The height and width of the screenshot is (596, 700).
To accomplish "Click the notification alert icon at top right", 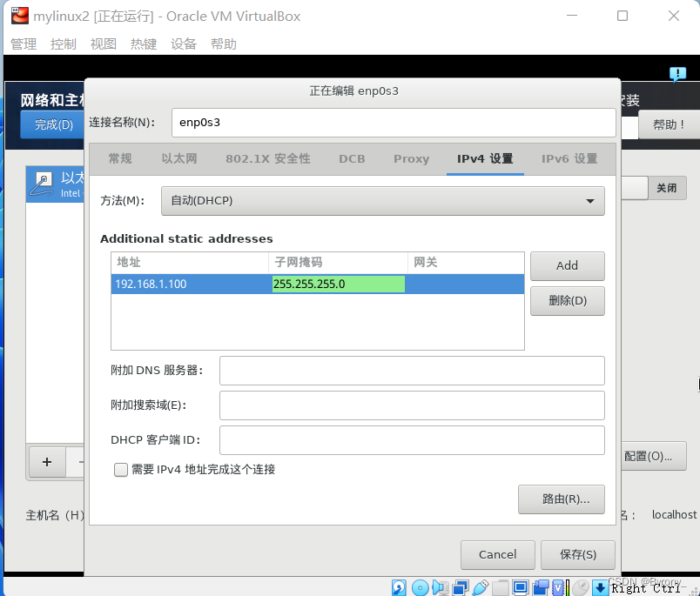I will tap(677, 74).
